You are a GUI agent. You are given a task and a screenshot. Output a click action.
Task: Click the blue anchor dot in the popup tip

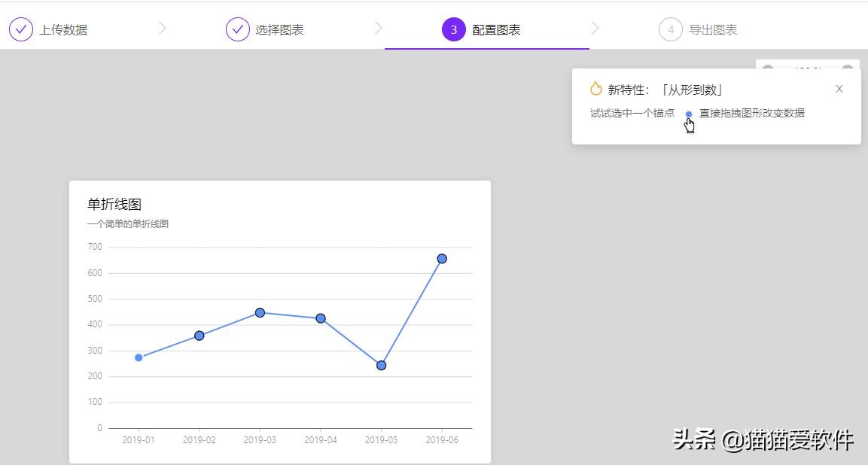coord(688,114)
